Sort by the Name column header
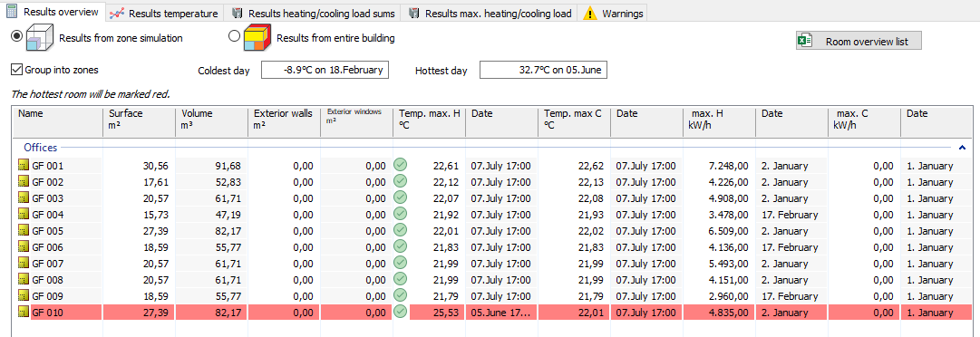 click(58, 121)
